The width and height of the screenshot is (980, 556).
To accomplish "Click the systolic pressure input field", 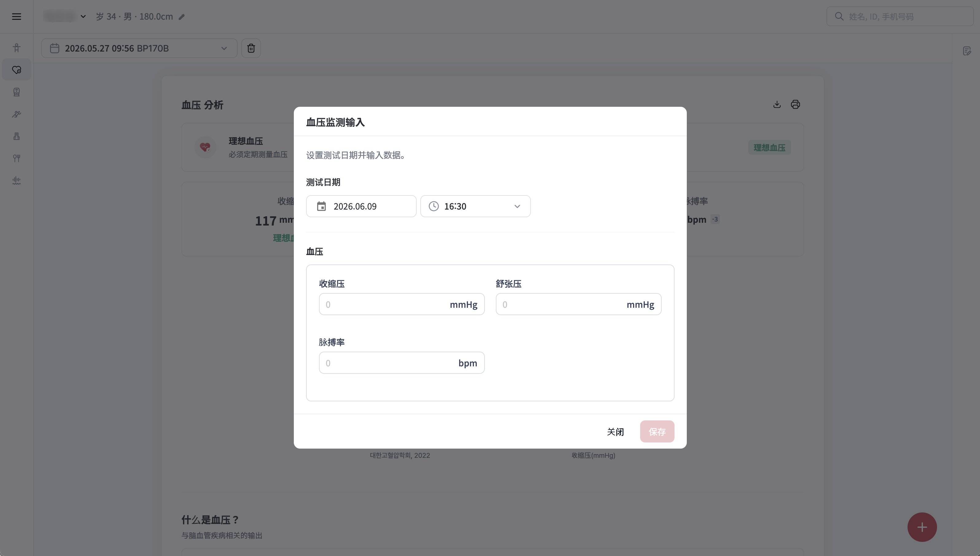I will coord(402,304).
